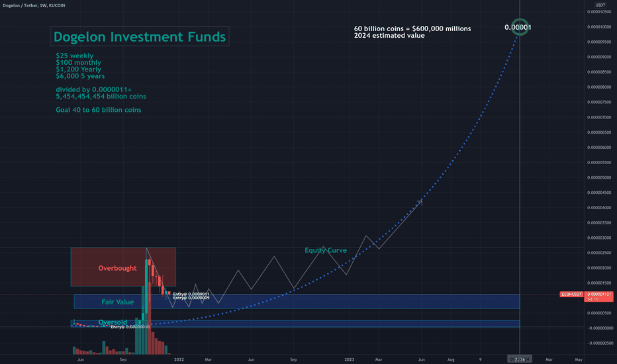Click the Entry@ 0.0000009 annotation
Screen dimensions: 617x364
pos(191,298)
